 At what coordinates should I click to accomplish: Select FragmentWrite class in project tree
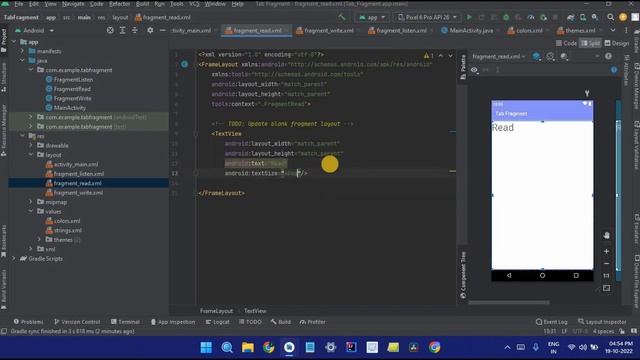pos(69,98)
